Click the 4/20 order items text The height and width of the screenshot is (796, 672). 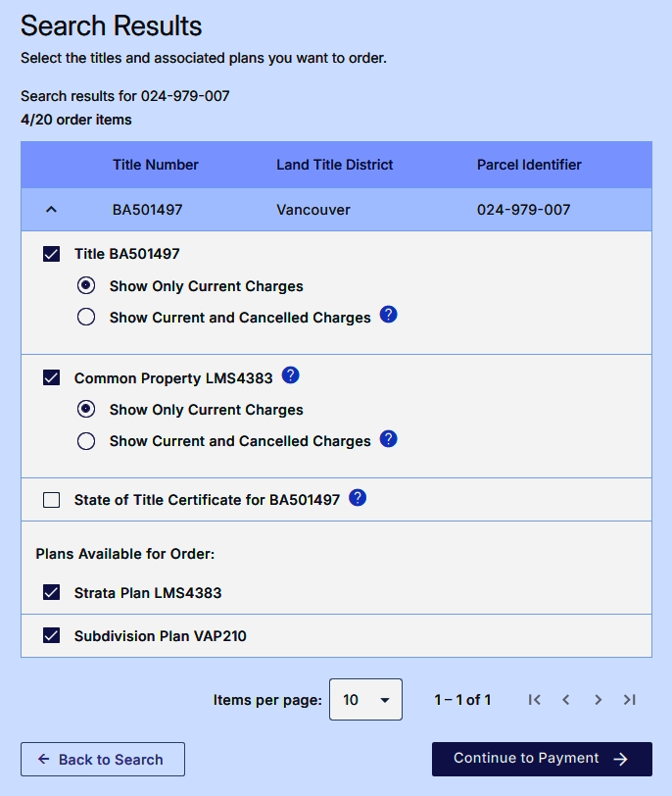[x=76, y=120]
